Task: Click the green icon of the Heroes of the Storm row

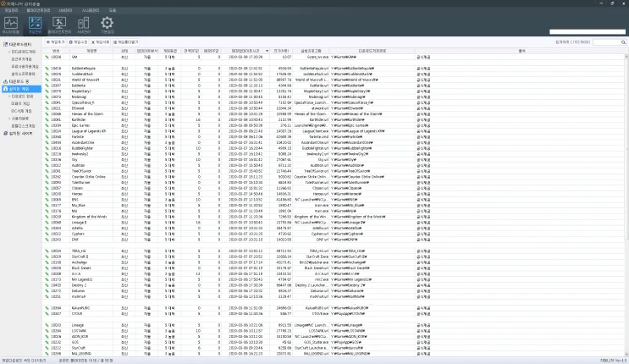Action: point(47,114)
